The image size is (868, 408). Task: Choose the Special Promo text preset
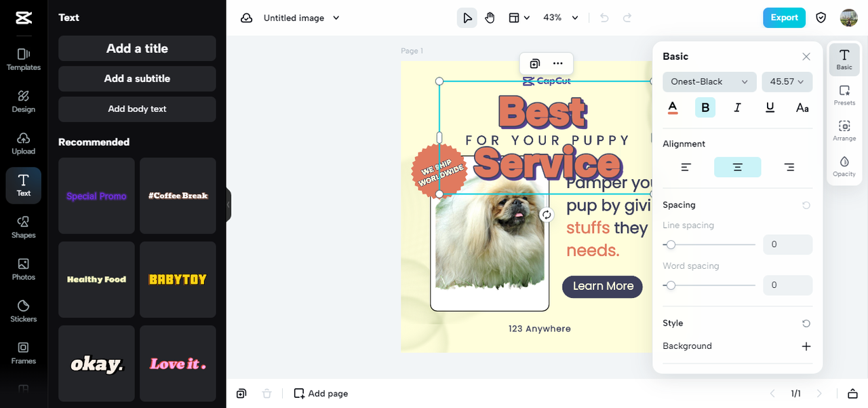click(x=96, y=196)
